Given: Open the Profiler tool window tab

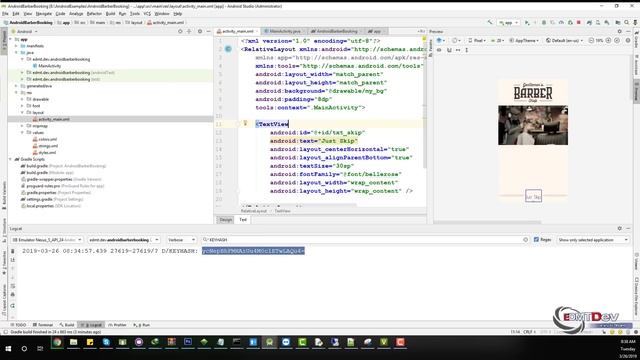Looking at the screenshot, I should pyautogui.click(x=118, y=325).
